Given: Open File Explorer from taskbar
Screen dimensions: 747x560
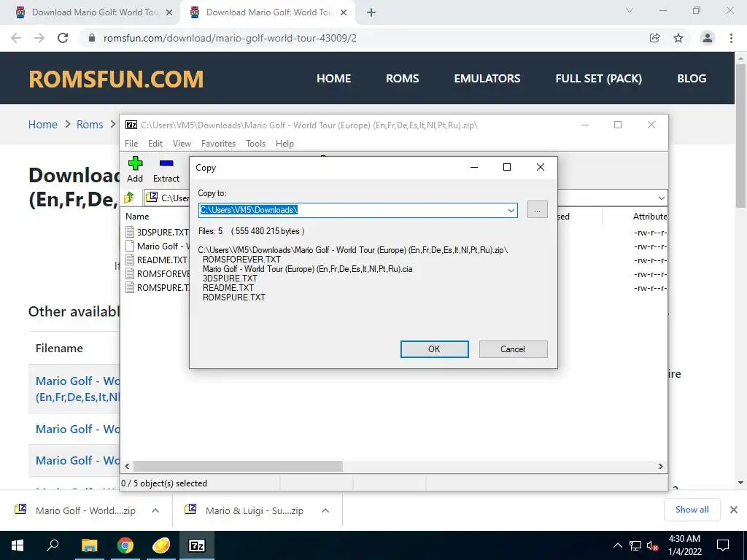Looking at the screenshot, I should pos(89,545).
